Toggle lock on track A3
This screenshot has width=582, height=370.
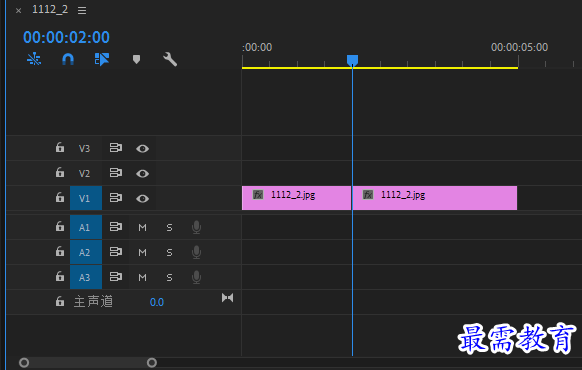pos(60,276)
